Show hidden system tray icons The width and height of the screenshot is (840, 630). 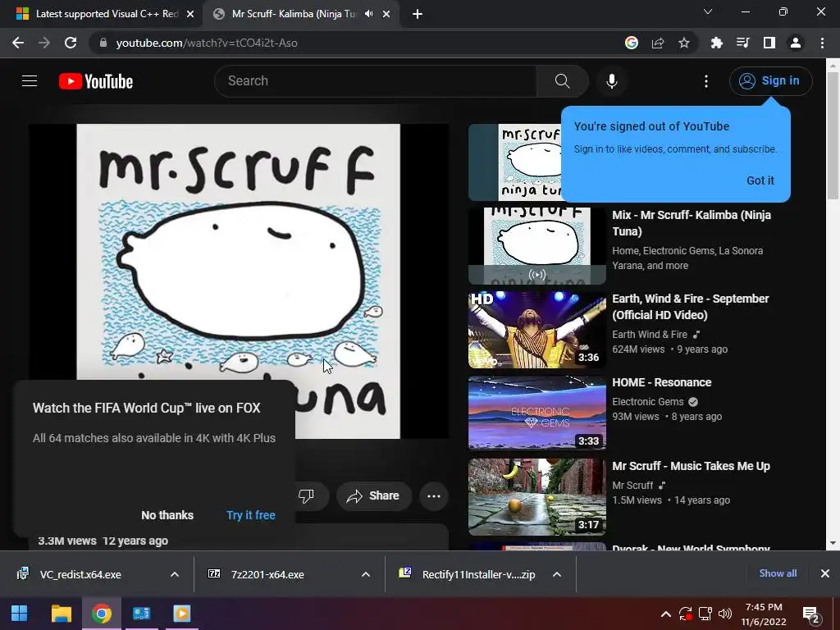665,614
